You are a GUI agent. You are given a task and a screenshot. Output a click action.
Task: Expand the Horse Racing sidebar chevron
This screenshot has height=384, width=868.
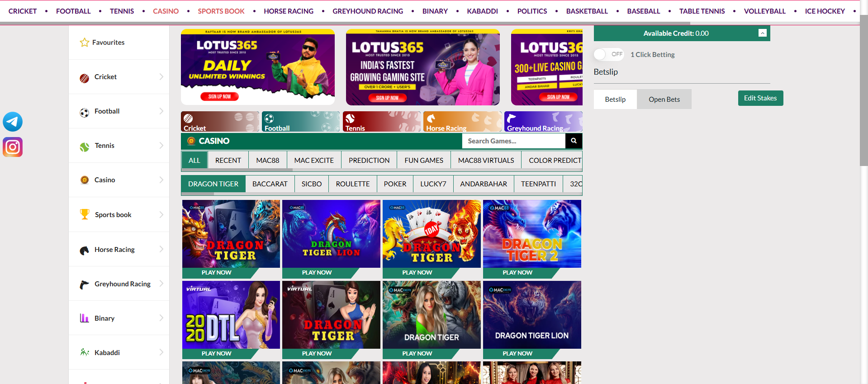click(x=161, y=249)
